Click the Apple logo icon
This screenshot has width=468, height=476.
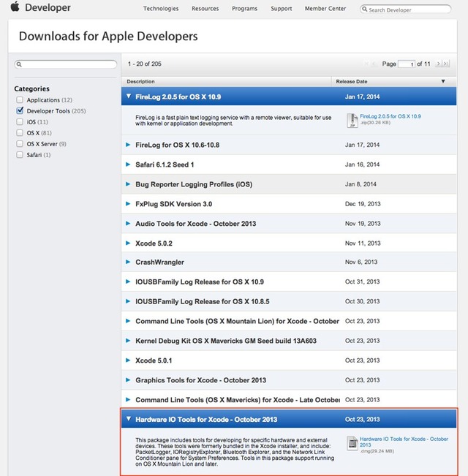click(x=15, y=7)
